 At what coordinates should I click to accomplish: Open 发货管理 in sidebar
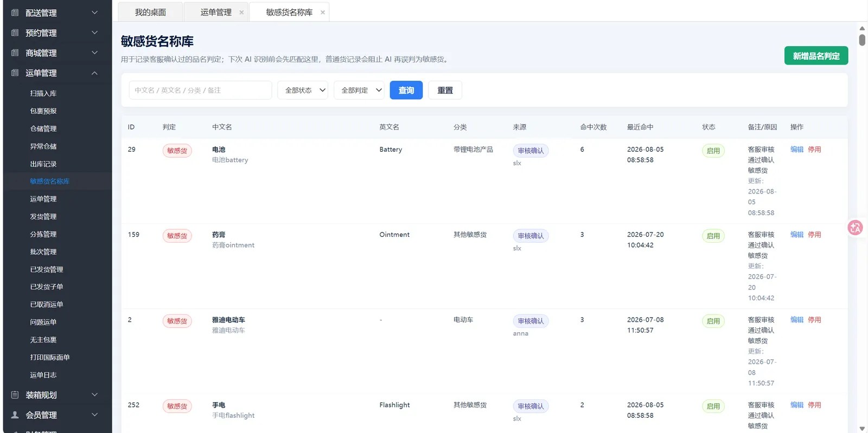(43, 216)
